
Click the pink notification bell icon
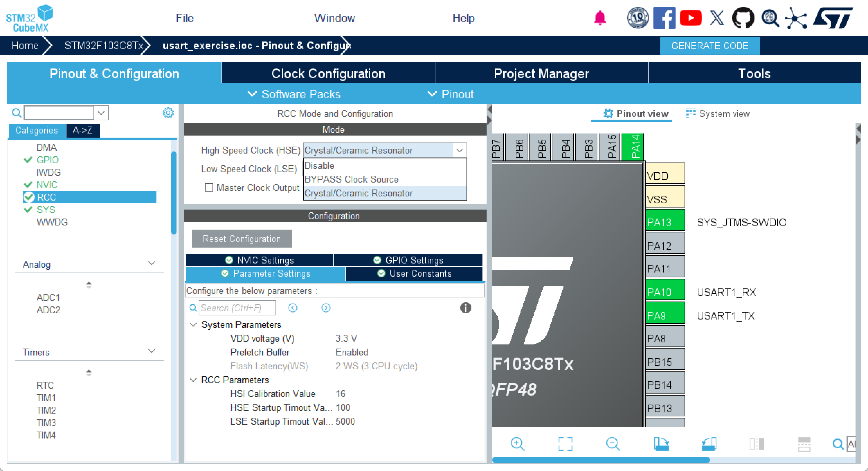point(600,18)
